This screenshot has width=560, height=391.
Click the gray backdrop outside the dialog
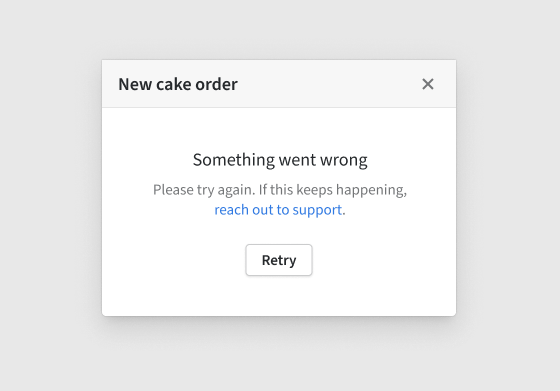(x=50, y=196)
